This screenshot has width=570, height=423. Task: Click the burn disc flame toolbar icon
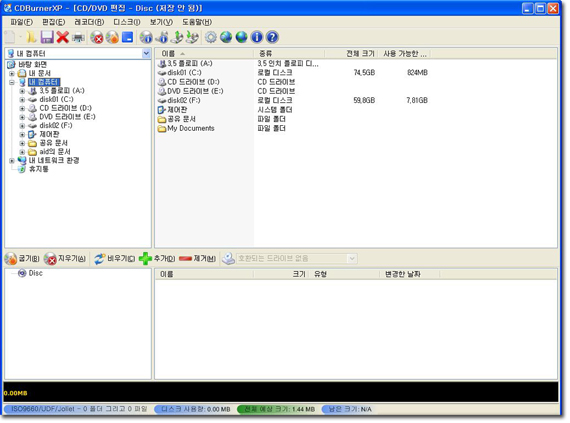pyautogui.click(x=112, y=37)
